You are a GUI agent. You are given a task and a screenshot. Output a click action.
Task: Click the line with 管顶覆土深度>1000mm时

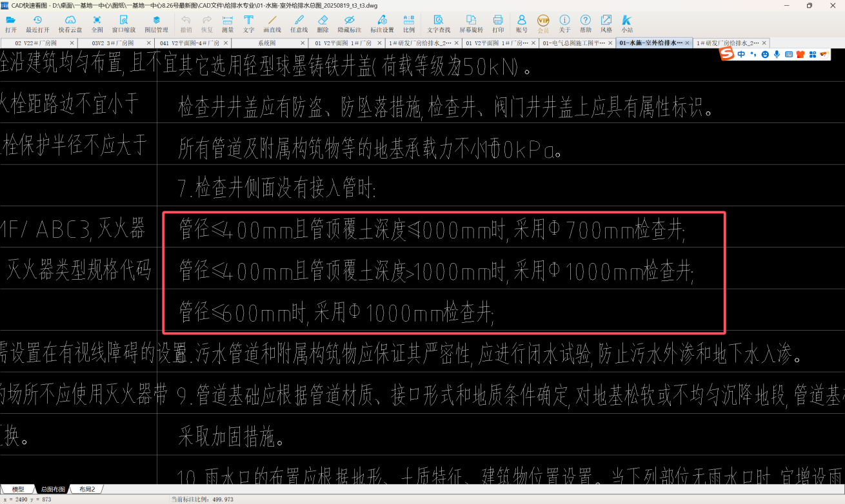tap(435, 273)
